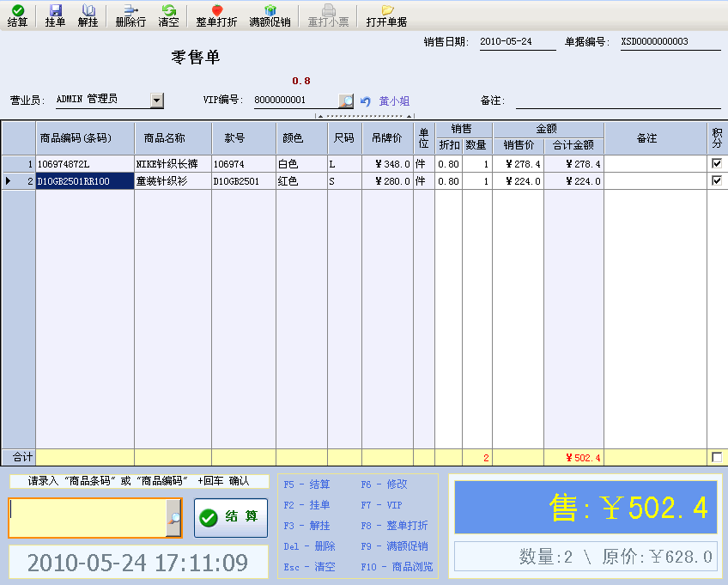Open the 营业员 dropdown arrow

[157, 101]
